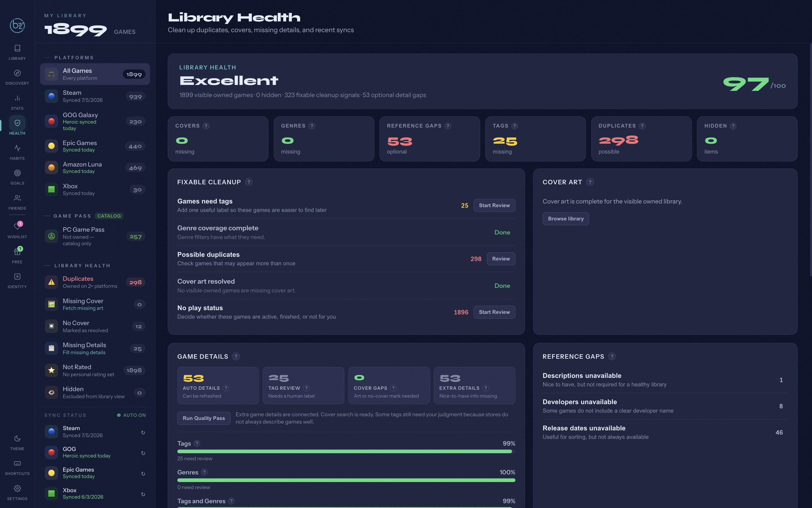The image size is (812, 508).
Task: Start Review for No play status
Action: (x=494, y=312)
